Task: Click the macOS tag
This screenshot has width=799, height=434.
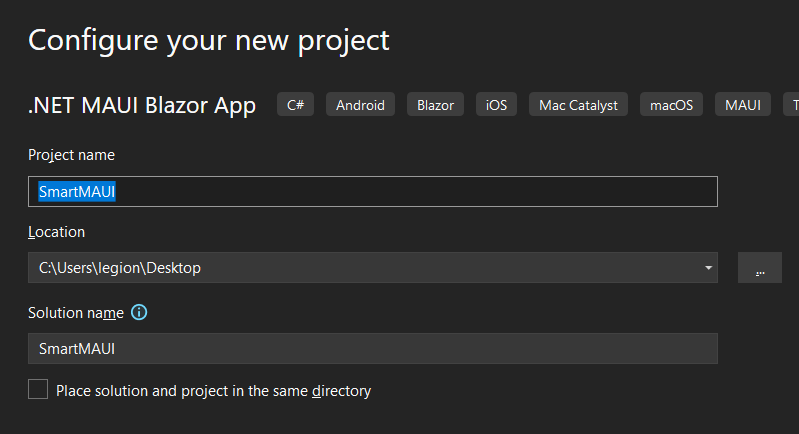Action: [671, 105]
